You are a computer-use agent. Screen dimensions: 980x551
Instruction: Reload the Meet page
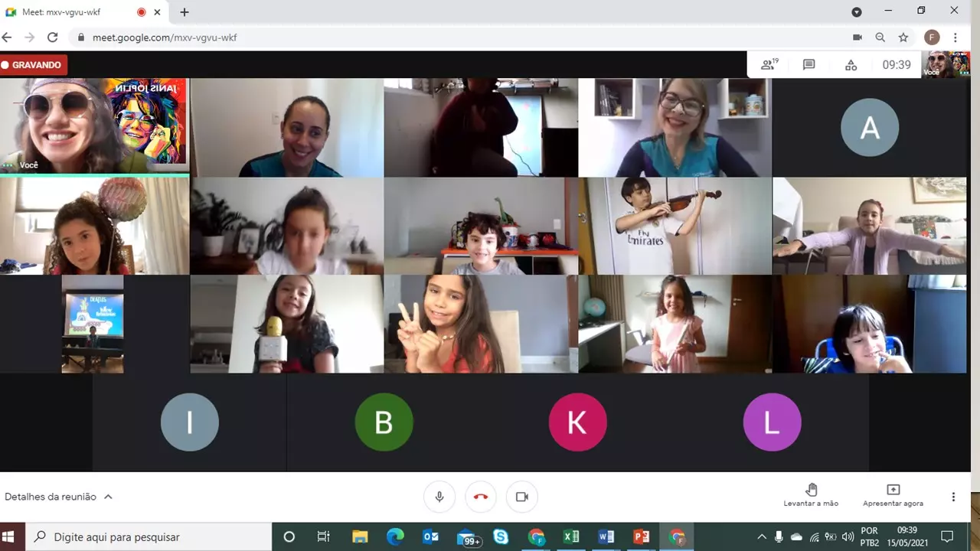coord(52,37)
